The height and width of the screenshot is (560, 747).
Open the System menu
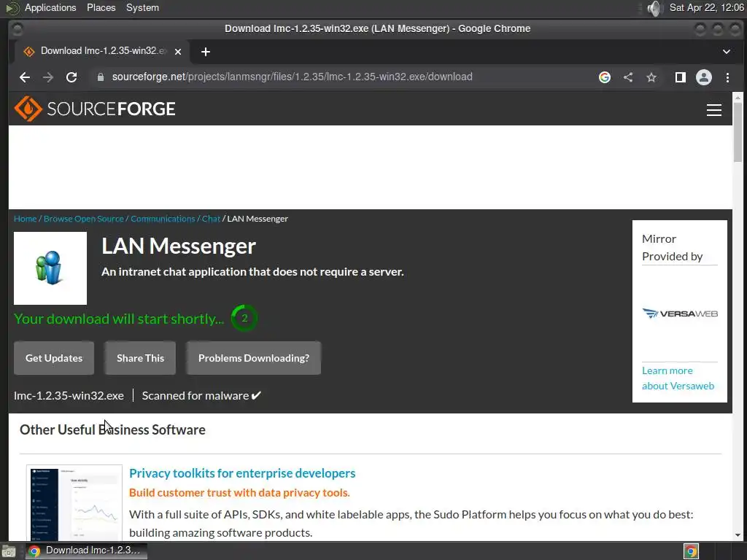pyautogui.click(x=142, y=7)
